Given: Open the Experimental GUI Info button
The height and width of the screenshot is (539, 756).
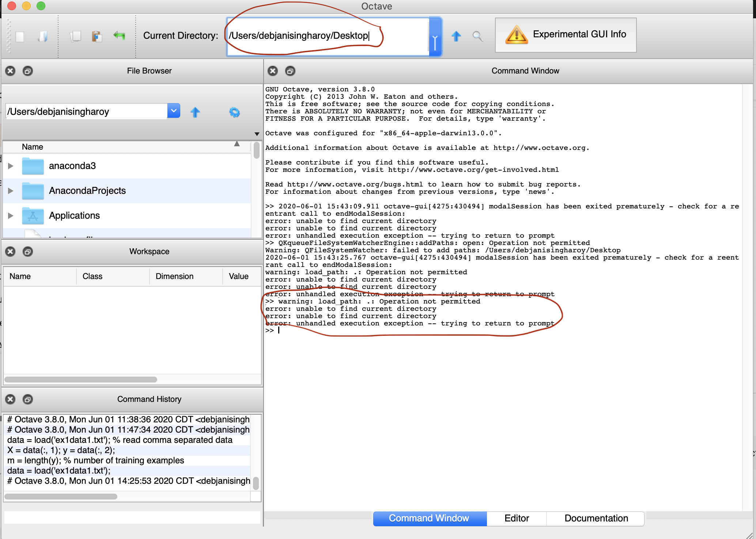Looking at the screenshot, I should point(566,35).
